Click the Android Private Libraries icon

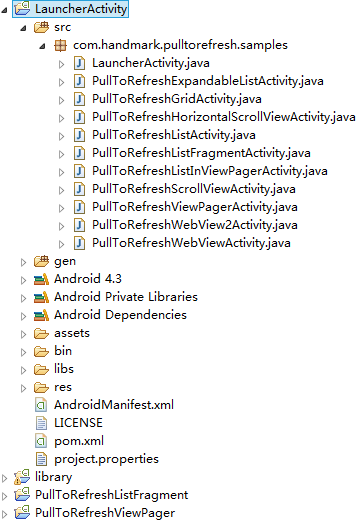point(41,297)
